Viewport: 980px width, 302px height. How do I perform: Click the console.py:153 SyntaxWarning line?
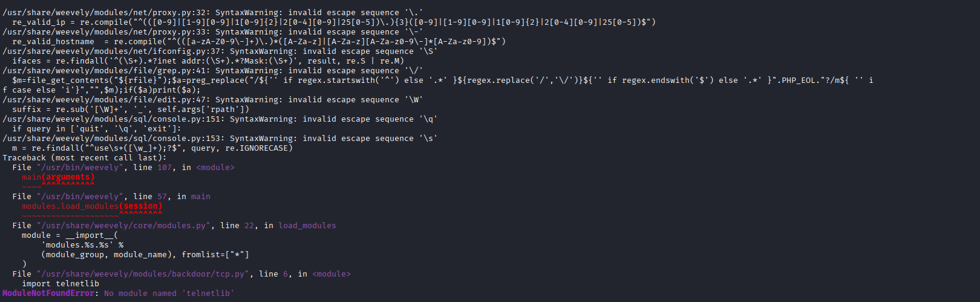click(x=220, y=139)
